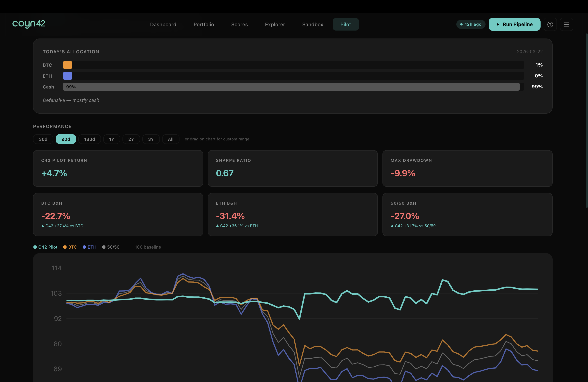This screenshot has width=588, height=382.
Task: Open the Dashboard tab
Action: coord(163,25)
